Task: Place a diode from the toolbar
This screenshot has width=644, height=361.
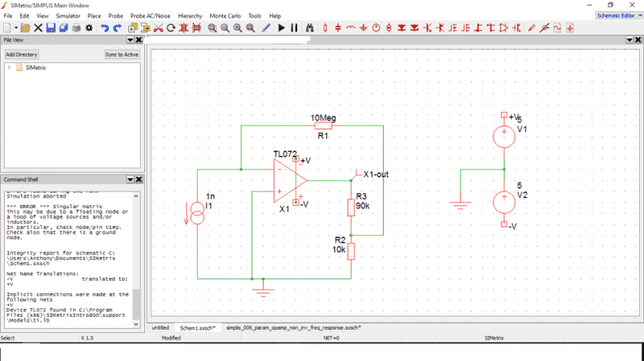Action: click(402, 28)
